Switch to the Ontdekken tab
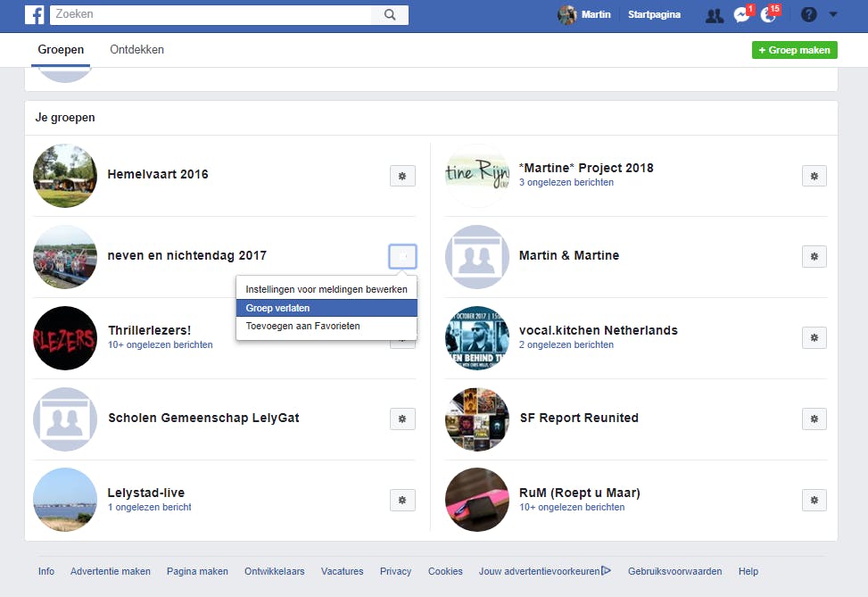 (x=136, y=50)
